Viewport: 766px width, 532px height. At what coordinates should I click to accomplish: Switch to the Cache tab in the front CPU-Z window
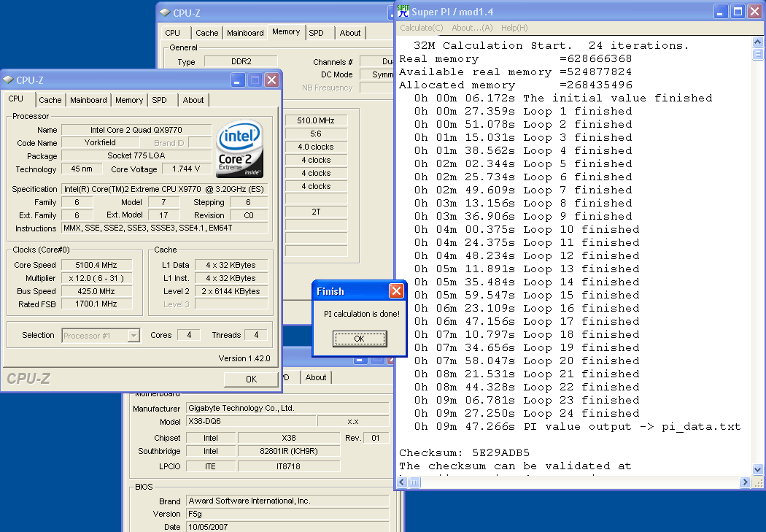[x=50, y=100]
